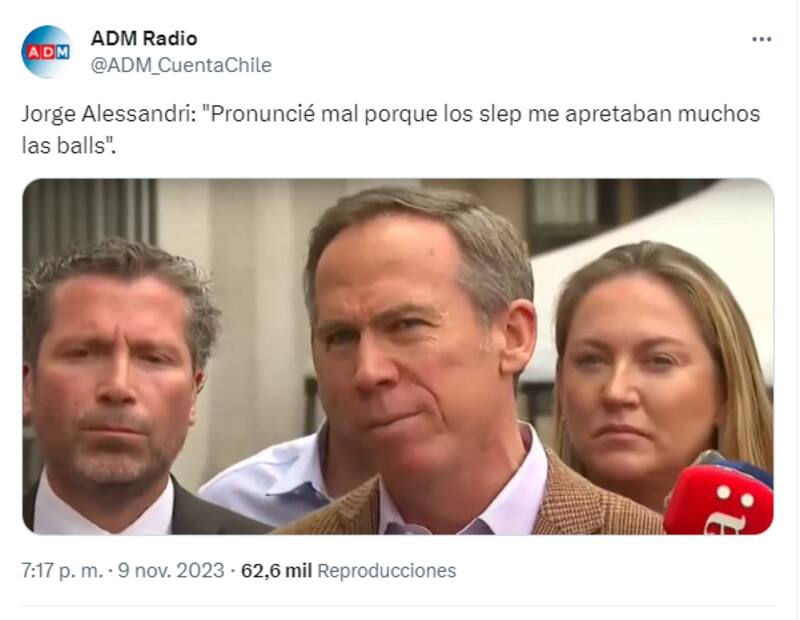Open the three-dot more options menu

coord(761,39)
